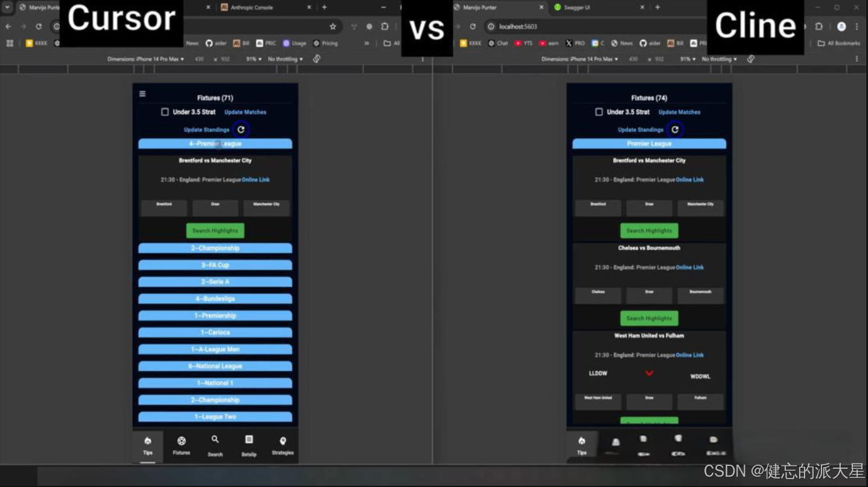Reload the page in the right browser
This screenshot has width=868, height=487.
[473, 27]
